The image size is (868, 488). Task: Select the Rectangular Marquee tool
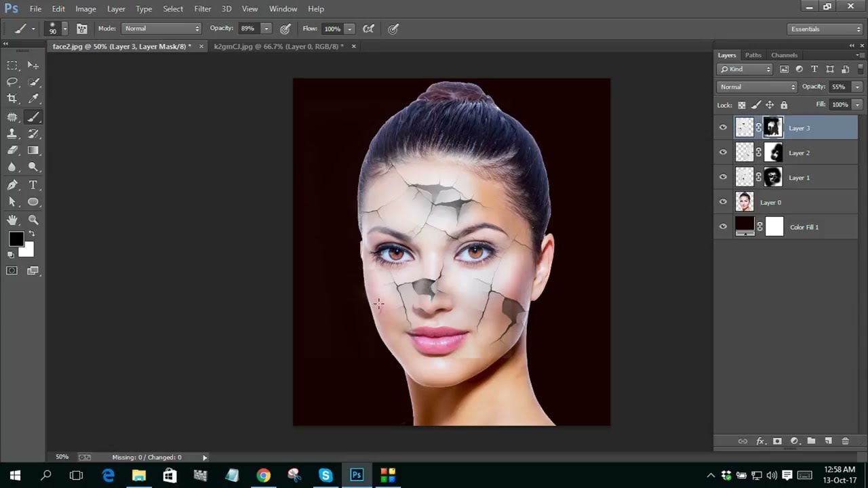pos(12,66)
